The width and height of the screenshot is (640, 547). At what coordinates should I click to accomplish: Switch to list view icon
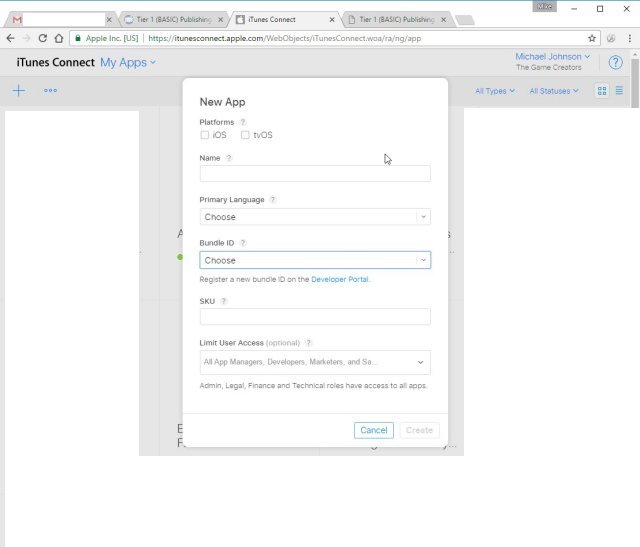[x=619, y=91]
